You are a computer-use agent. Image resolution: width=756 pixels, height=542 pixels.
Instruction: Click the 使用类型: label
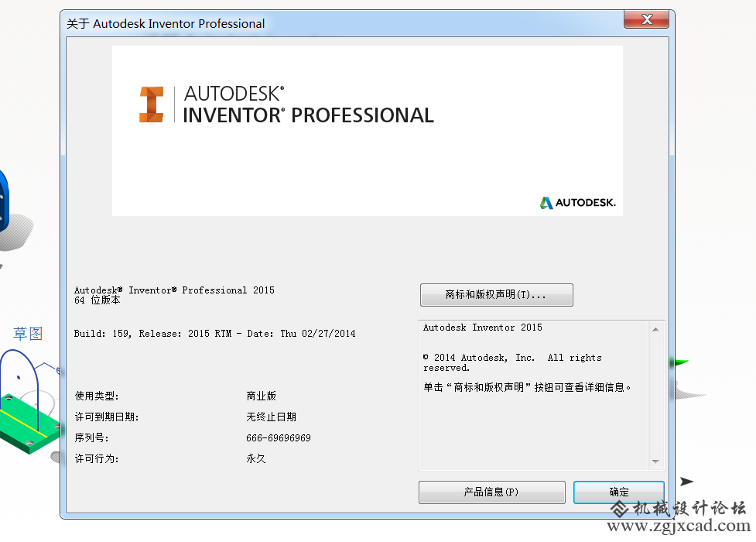[97, 396]
